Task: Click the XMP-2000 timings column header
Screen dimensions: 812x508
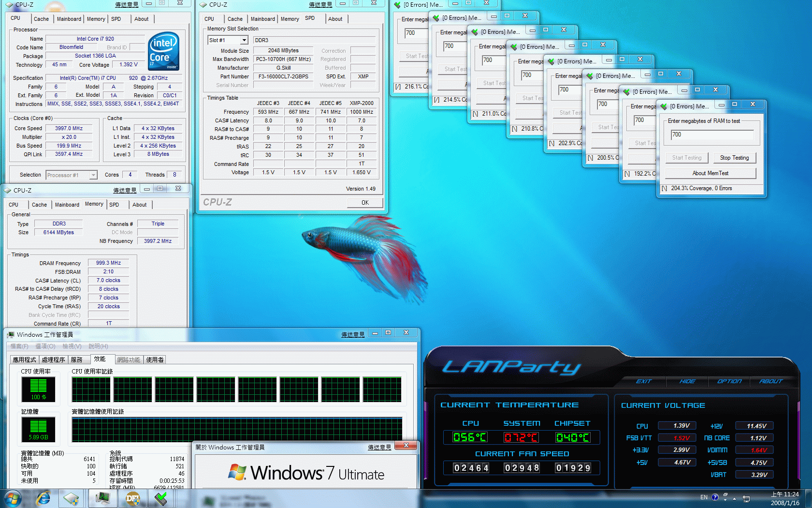Action: 362,103
